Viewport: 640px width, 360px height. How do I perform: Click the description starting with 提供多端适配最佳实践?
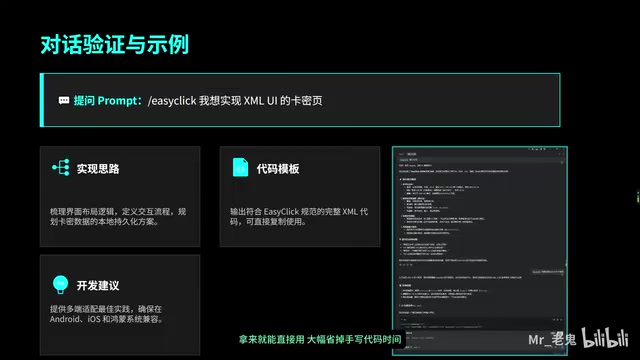click(107, 314)
